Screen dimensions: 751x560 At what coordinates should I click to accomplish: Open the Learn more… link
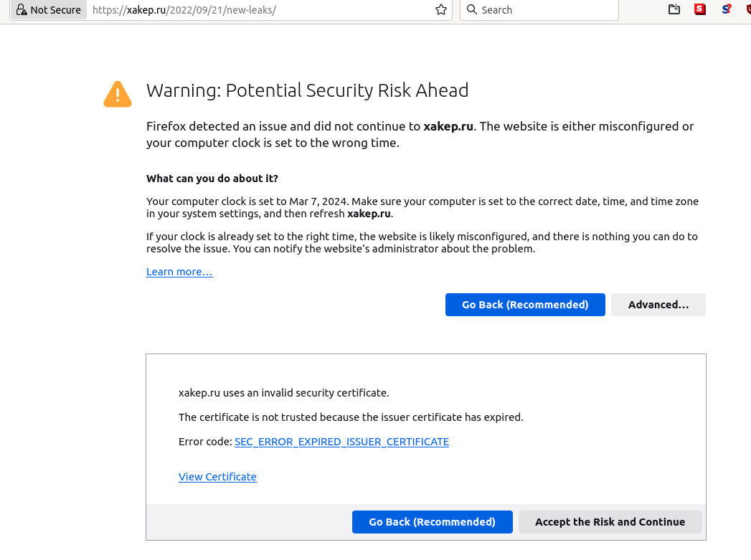pos(179,272)
